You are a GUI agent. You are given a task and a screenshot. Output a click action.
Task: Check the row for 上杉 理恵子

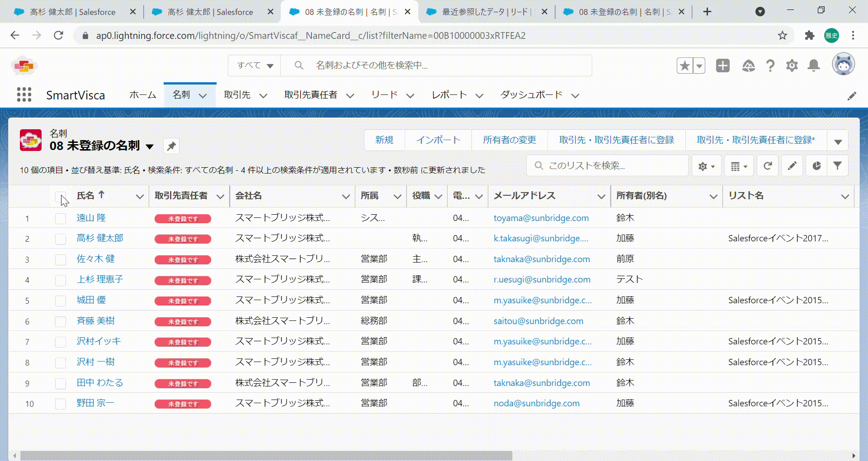60,280
